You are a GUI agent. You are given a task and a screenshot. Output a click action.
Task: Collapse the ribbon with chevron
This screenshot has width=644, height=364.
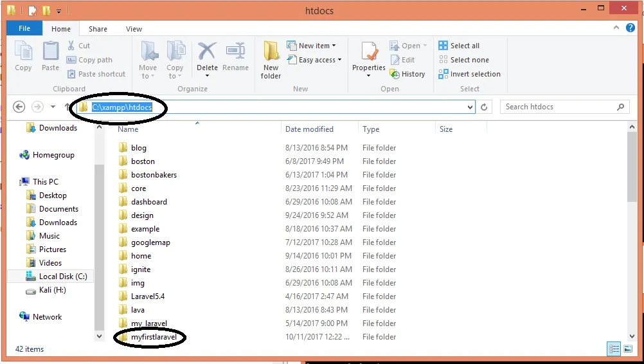coord(616,28)
